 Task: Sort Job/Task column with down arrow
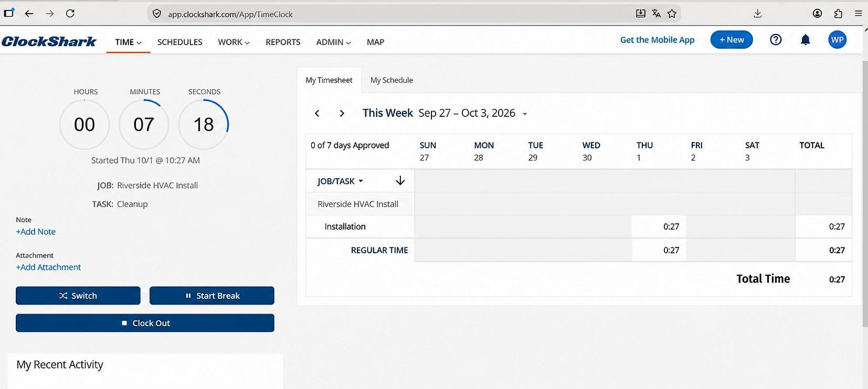pyautogui.click(x=400, y=181)
